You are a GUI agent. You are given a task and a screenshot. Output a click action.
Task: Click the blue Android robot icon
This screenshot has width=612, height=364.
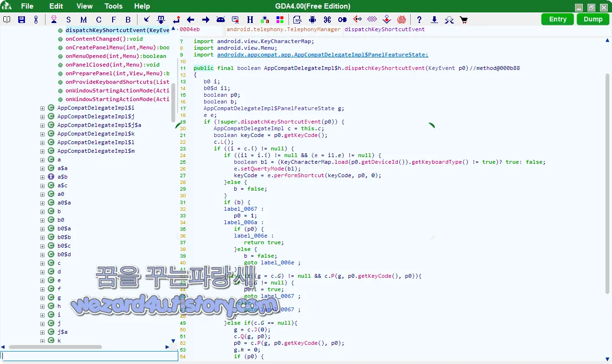[312, 20]
